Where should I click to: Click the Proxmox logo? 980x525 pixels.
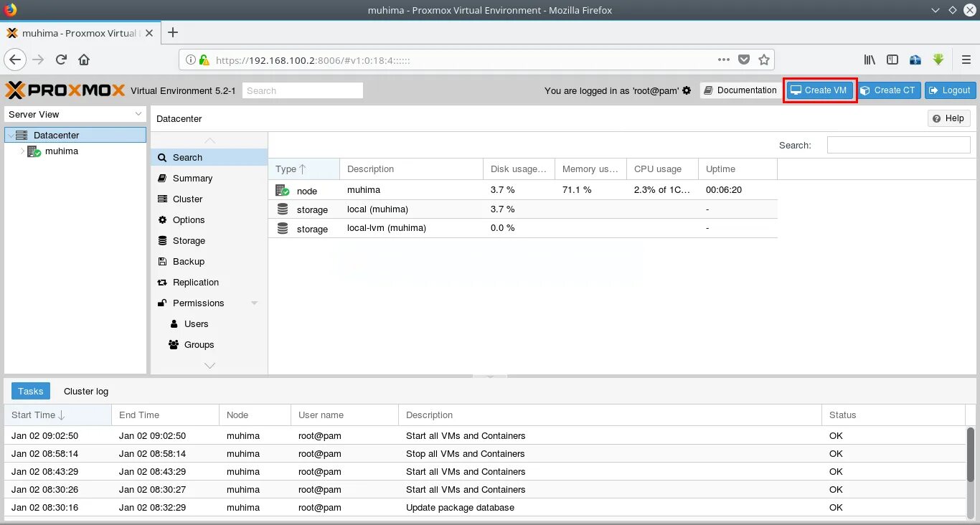tap(65, 90)
